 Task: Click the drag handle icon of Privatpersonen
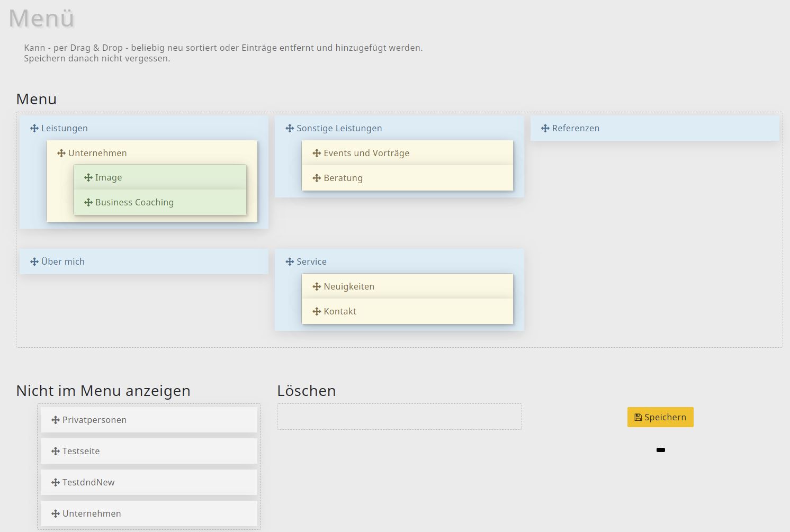click(56, 420)
